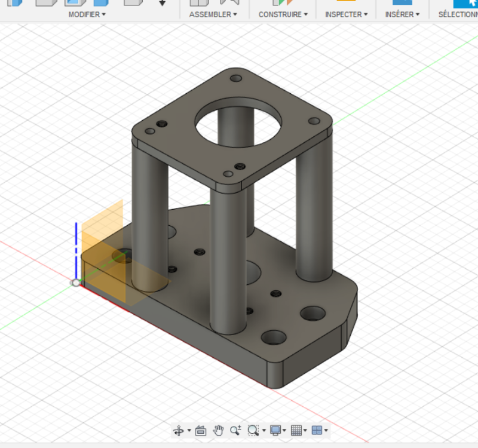Viewport: 478px width, 448px height.
Task: Expand the Display Settings dropdown arrow
Action: point(285,431)
